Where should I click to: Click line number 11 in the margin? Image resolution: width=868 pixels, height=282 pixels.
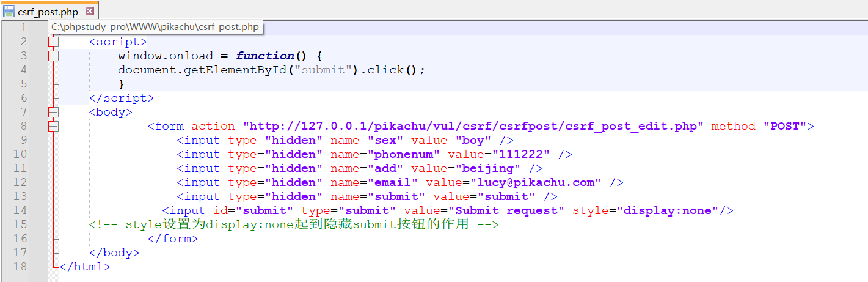20,168
